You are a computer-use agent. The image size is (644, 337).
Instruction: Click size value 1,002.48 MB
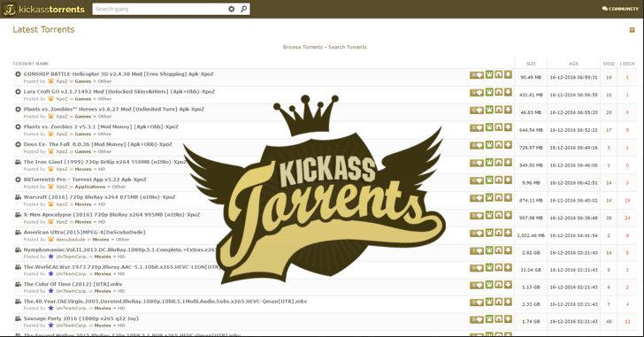pos(531,235)
